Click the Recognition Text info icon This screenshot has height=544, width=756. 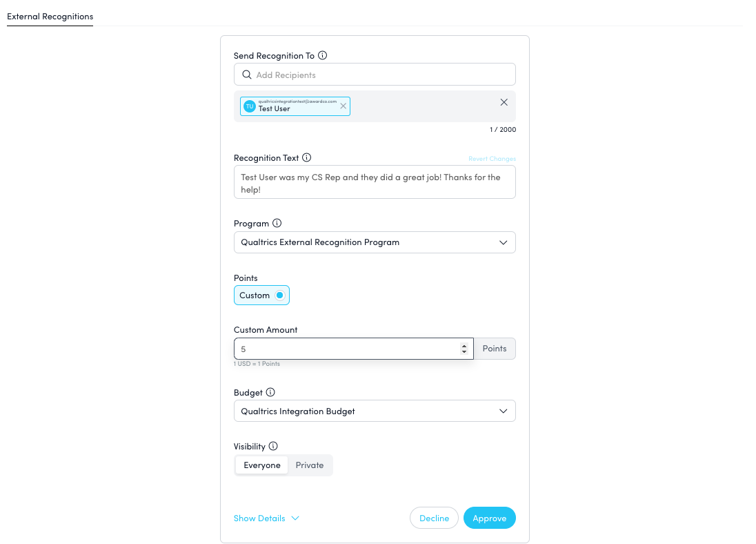(x=307, y=158)
